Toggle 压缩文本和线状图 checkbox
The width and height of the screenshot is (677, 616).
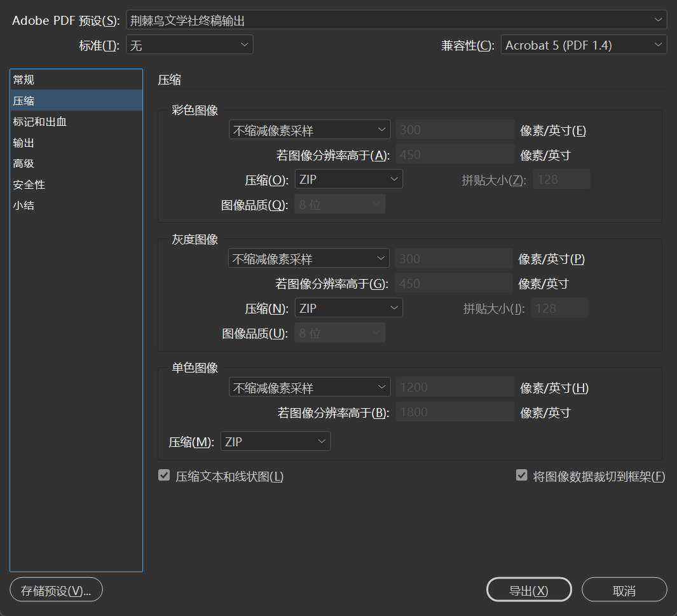click(x=164, y=476)
